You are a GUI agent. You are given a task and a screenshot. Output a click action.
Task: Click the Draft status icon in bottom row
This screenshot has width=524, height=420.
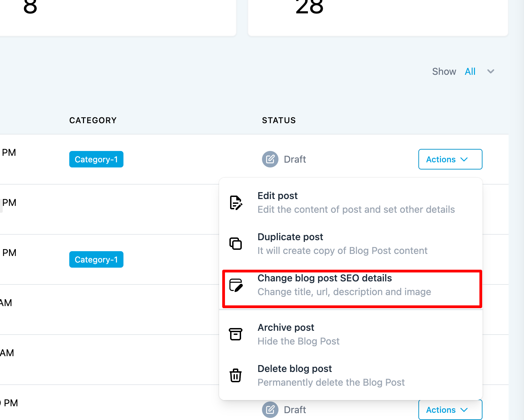pos(270,410)
